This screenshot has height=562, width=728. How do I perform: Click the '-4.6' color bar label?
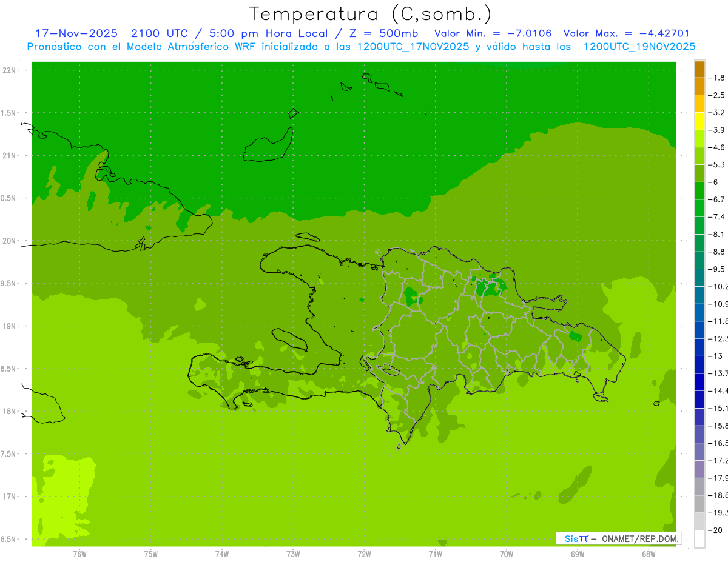coord(716,147)
